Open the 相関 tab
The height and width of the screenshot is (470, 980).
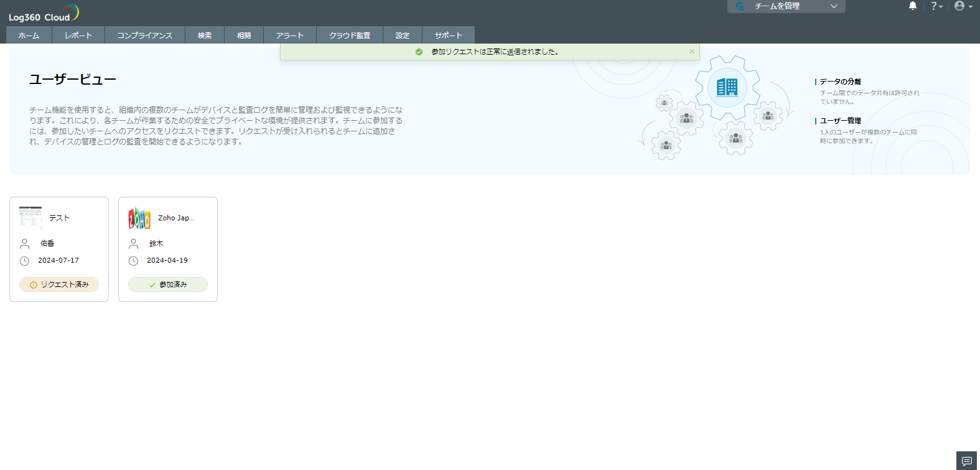coord(244,35)
